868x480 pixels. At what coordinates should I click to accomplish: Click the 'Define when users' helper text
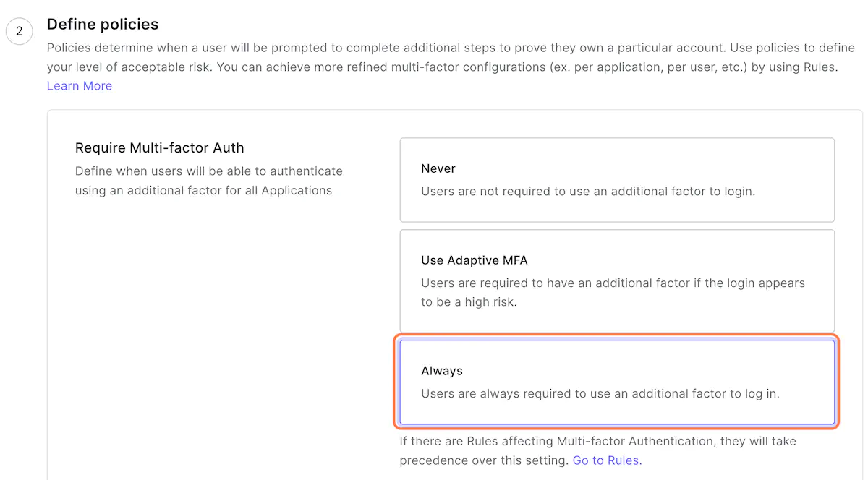tap(209, 181)
